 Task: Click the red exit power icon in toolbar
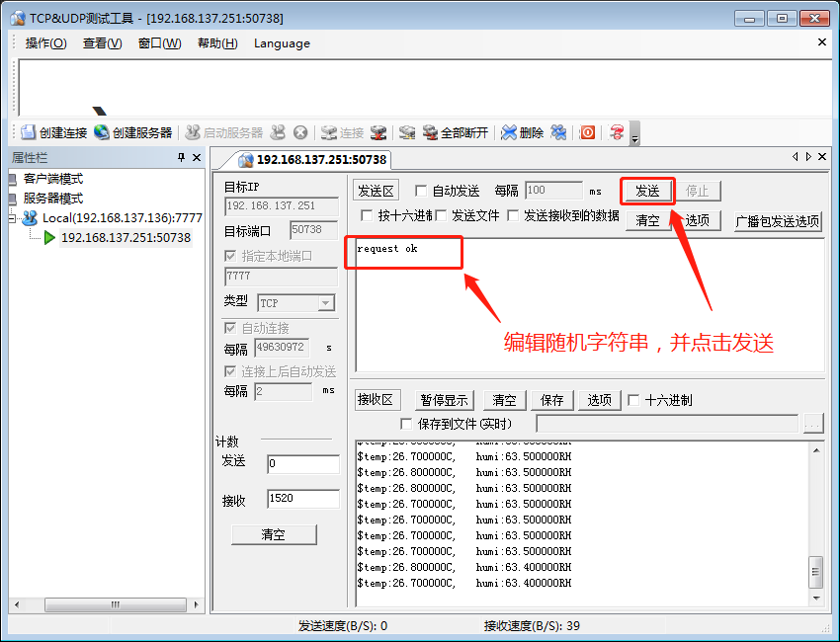pyautogui.click(x=587, y=131)
